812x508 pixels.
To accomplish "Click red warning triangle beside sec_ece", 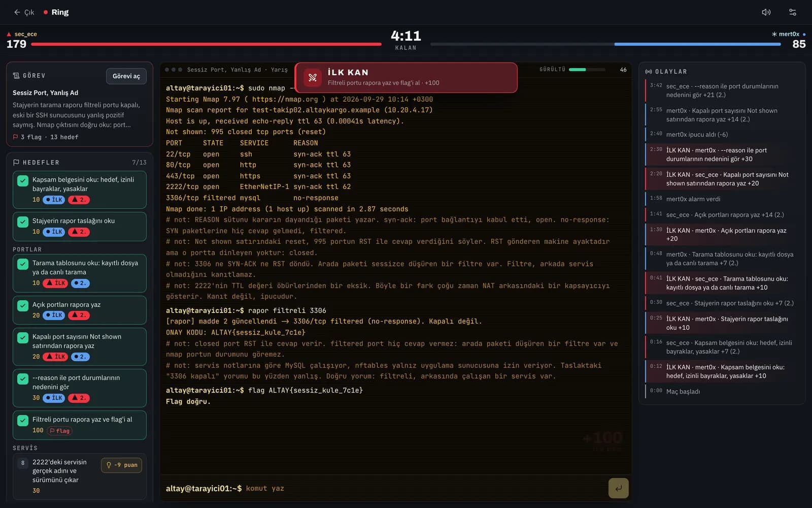I will click(x=9, y=34).
